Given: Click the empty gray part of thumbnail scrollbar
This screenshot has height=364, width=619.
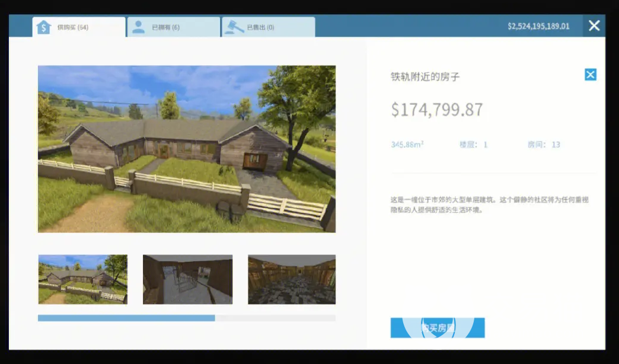Looking at the screenshot, I should coord(275,318).
